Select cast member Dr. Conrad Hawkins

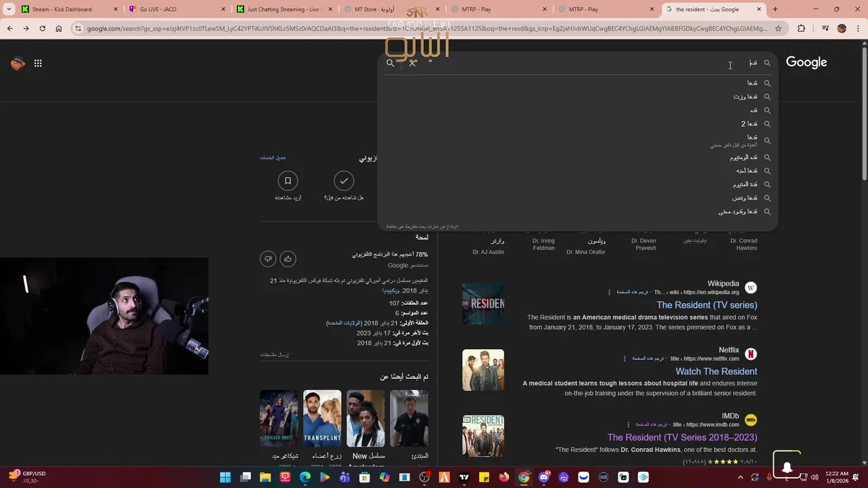tap(743, 244)
